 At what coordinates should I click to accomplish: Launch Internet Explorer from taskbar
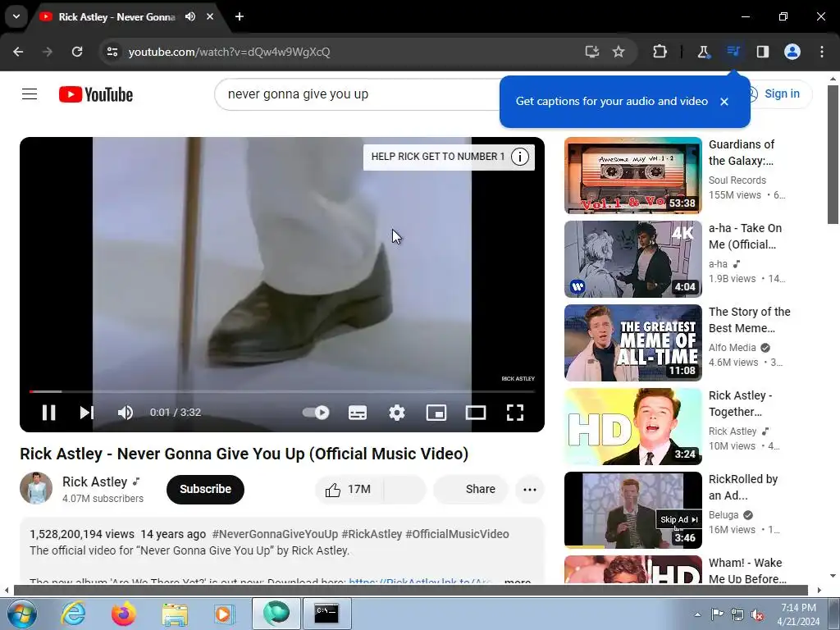tap(73, 614)
